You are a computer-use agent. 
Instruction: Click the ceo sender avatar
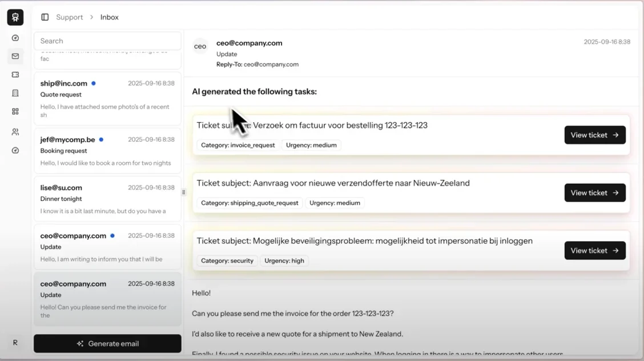[200, 46]
